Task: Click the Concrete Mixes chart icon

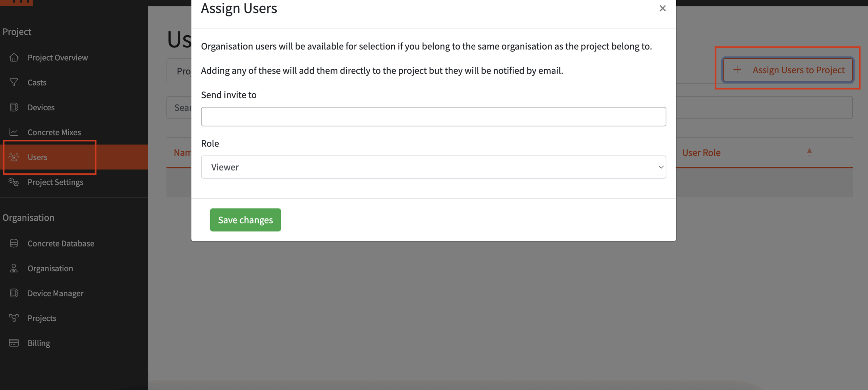Action: click(x=14, y=132)
